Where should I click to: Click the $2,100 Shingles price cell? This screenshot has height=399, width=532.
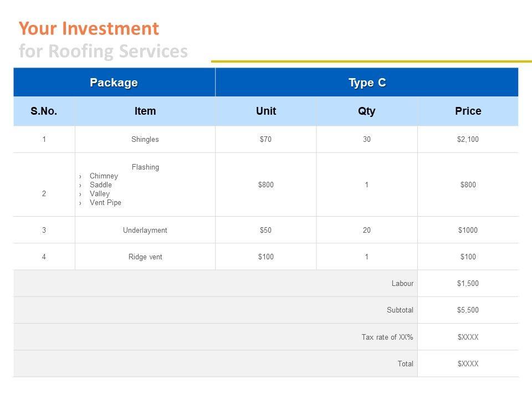[468, 140]
